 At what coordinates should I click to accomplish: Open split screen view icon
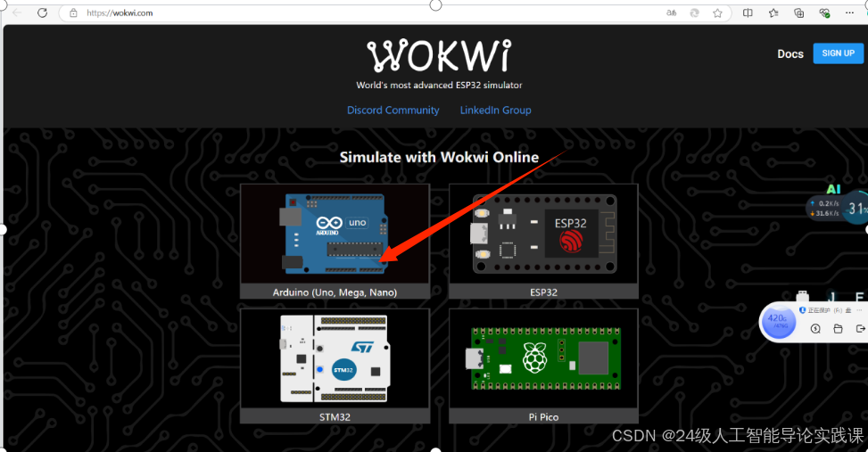[748, 12]
